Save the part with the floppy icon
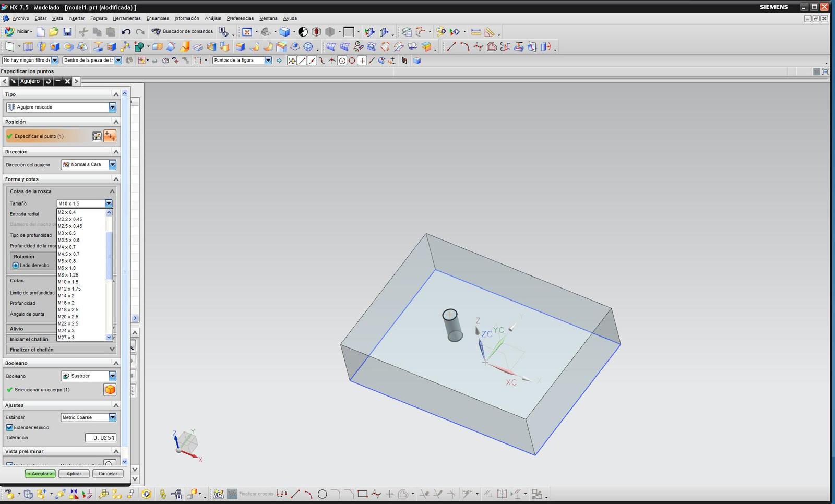The width and height of the screenshot is (835, 504). pyautogui.click(x=67, y=32)
